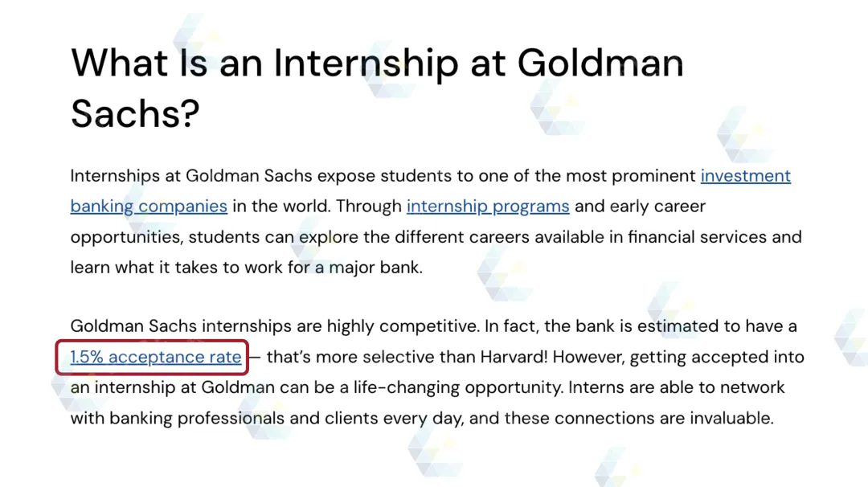Click the words 'highly competitive' in the text
Viewport: 868px width, 487px height.
click(403, 326)
